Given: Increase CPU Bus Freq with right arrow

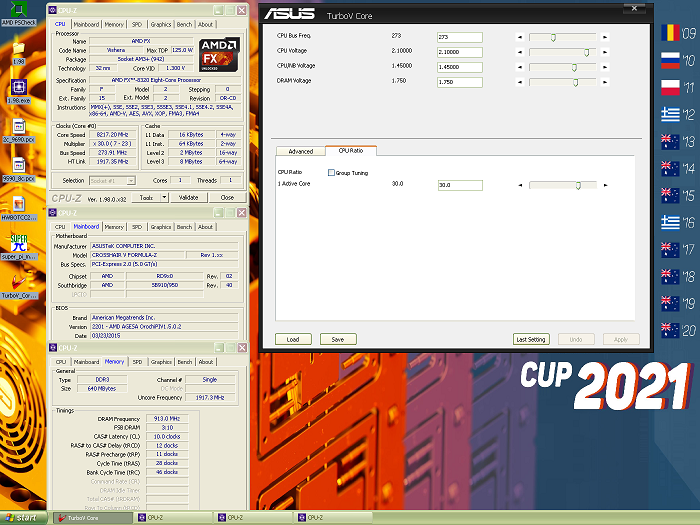Looking at the screenshot, I should 605,37.
